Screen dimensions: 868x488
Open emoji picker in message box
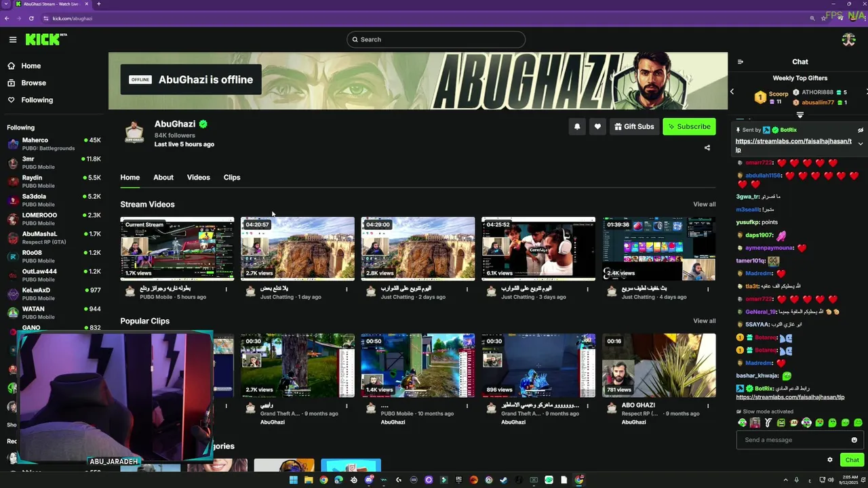pyautogui.click(x=854, y=440)
